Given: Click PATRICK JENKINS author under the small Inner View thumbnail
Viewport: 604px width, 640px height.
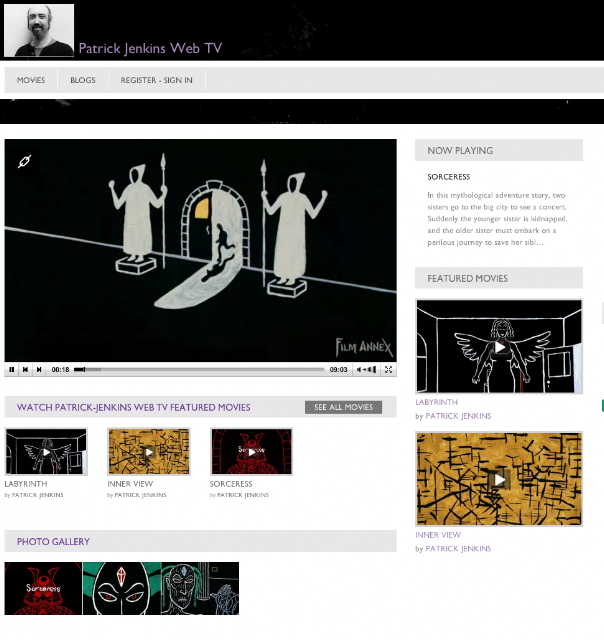Looking at the screenshot, I should [140, 495].
